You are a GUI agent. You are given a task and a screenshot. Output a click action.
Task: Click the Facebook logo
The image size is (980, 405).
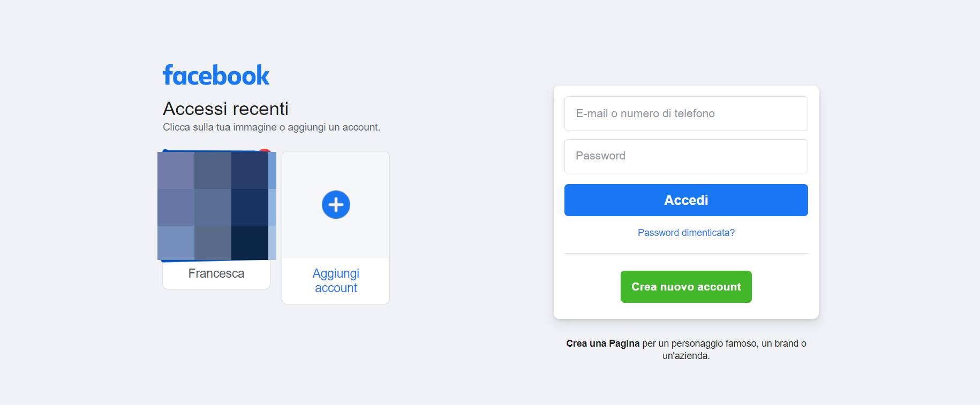216,74
